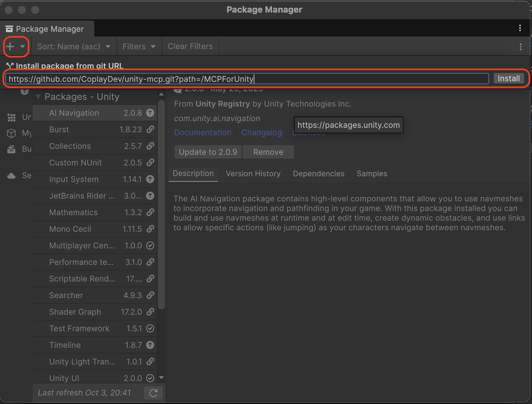Viewport: 532px width, 404px height.
Task: Open the Changelog link
Action: pyautogui.click(x=261, y=132)
